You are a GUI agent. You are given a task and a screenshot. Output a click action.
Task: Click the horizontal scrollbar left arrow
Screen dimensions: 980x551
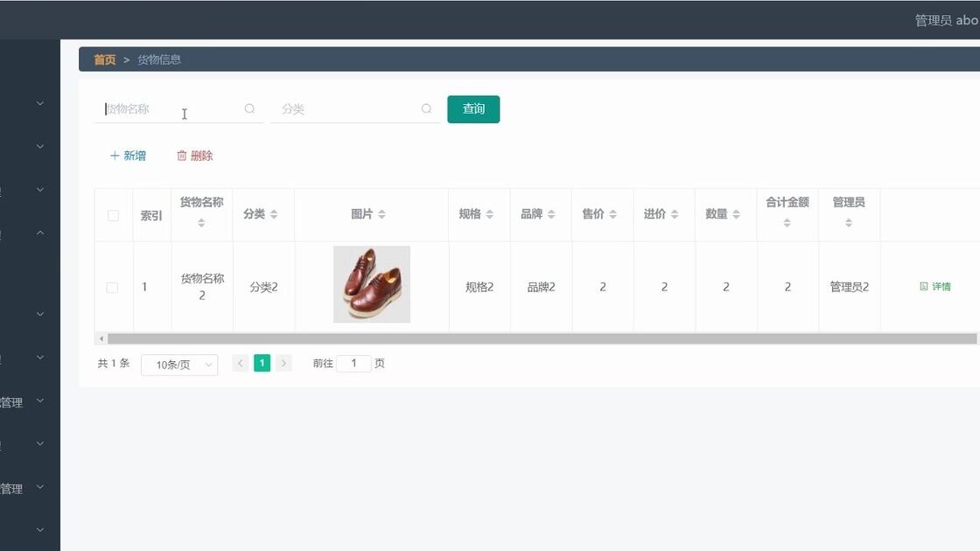point(101,338)
